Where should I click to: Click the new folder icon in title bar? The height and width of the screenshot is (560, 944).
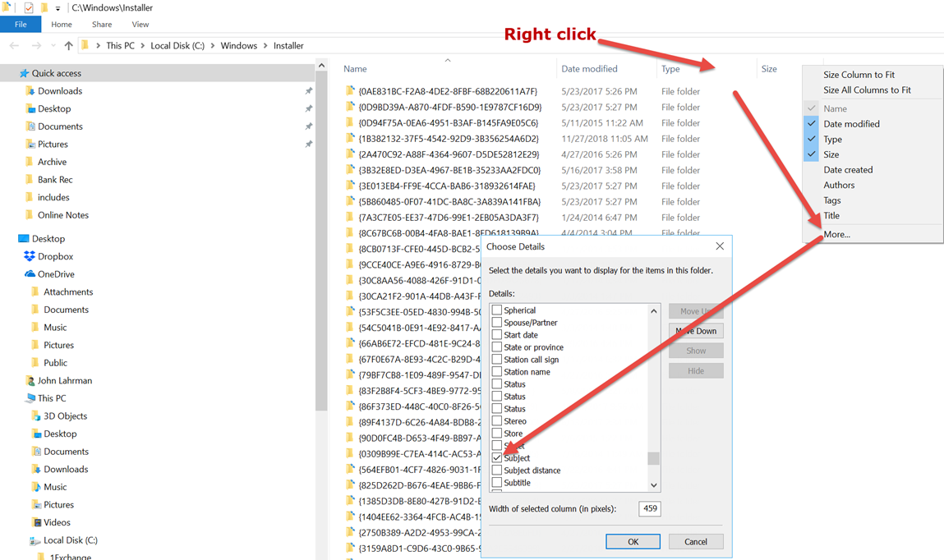click(44, 8)
